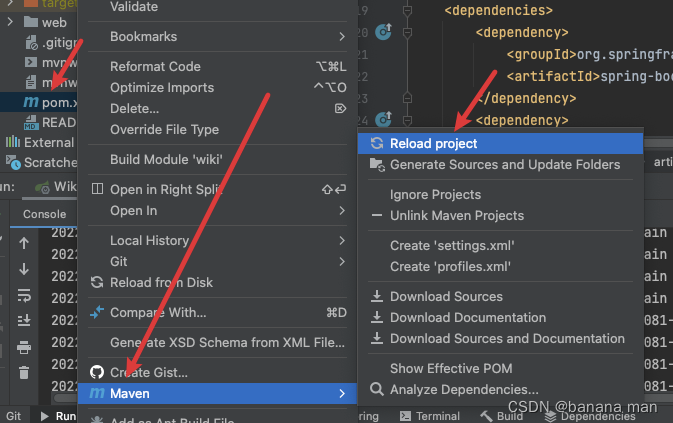Toggle scroll to end in console toolbar

coord(24,320)
